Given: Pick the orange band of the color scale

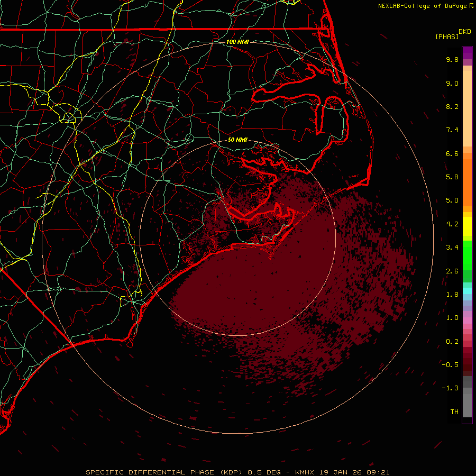Looking at the screenshot, I should (x=467, y=183).
